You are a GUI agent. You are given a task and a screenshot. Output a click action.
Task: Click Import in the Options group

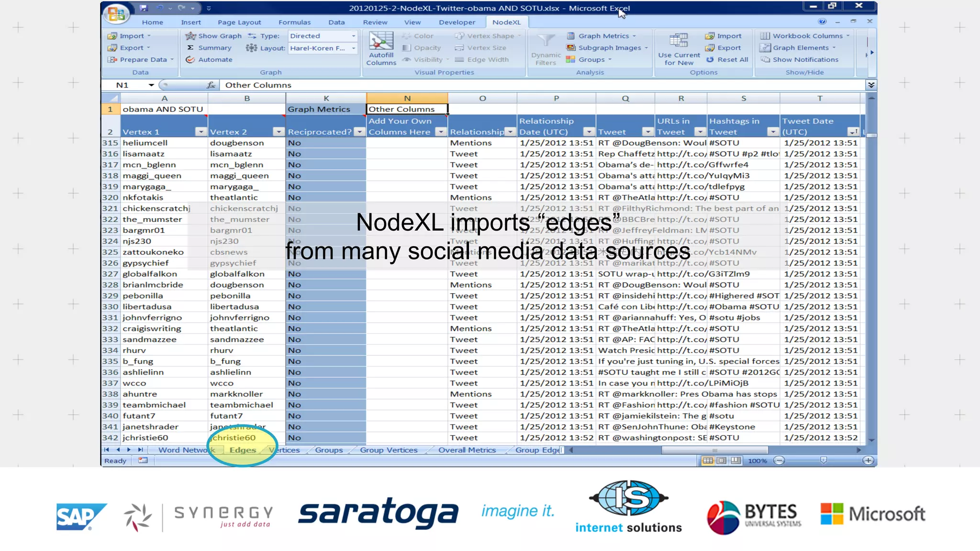pyautogui.click(x=723, y=36)
